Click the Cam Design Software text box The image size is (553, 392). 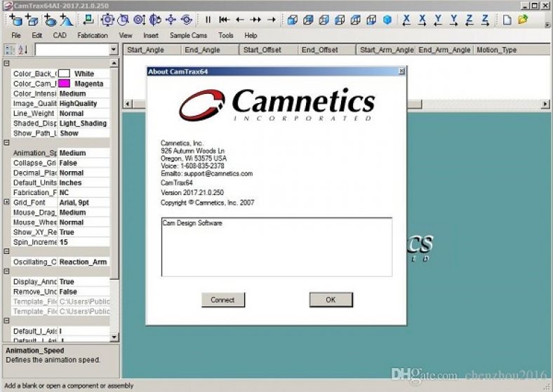point(277,247)
